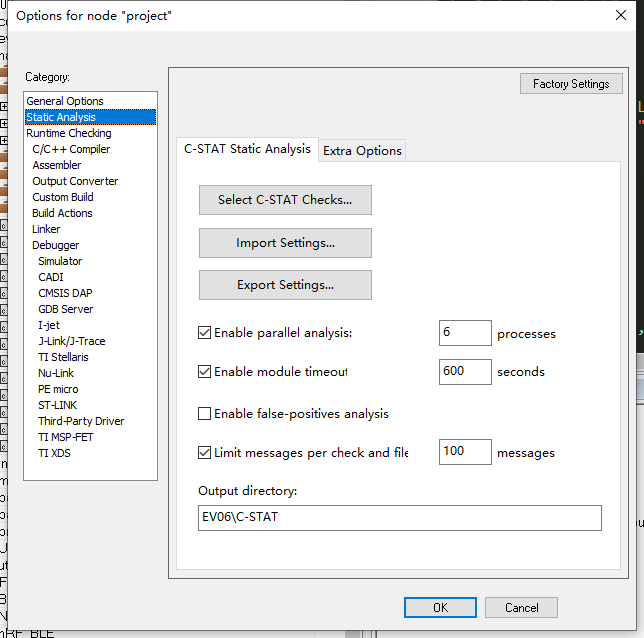644x638 pixels.
Task: Open Select C-STAT Checks dialog
Action: pyautogui.click(x=285, y=200)
